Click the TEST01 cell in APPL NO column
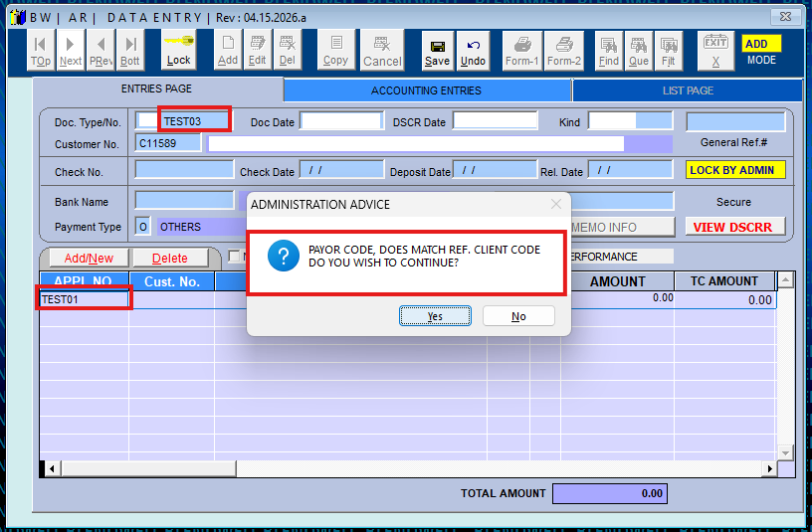The image size is (812, 532). (85, 299)
